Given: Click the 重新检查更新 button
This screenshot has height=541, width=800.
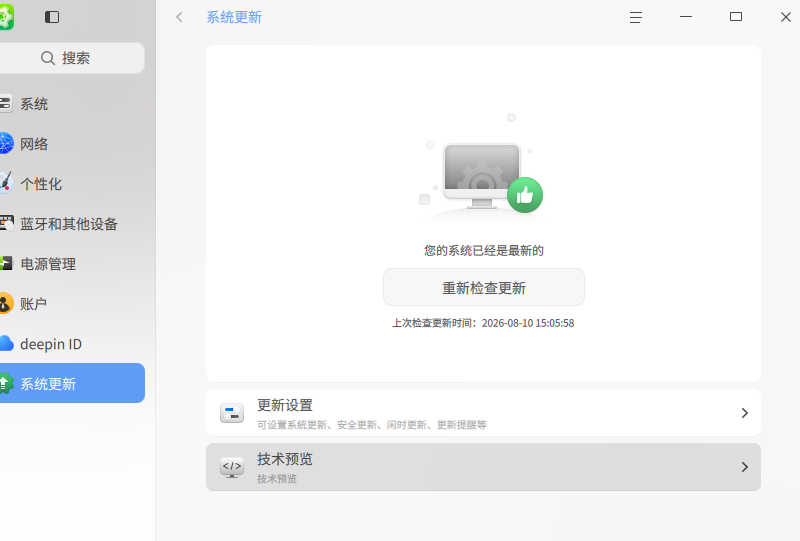Looking at the screenshot, I should [x=484, y=287].
